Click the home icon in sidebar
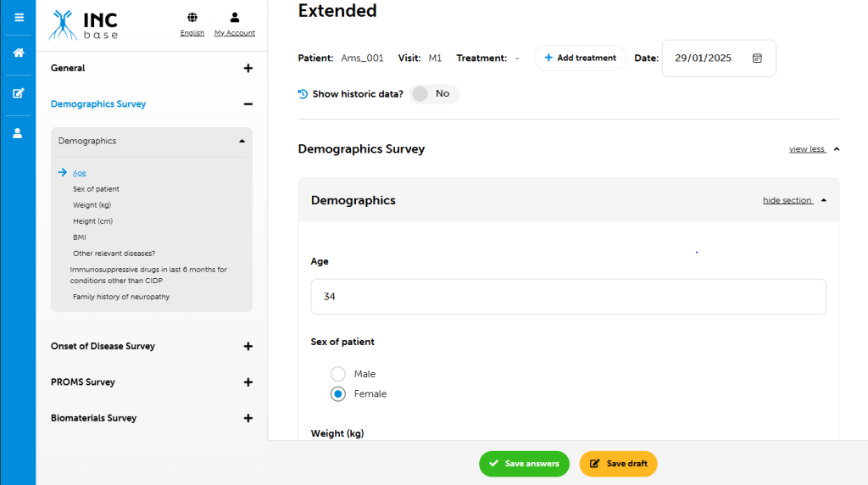The height and width of the screenshot is (485, 868). pyautogui.click(x=19, y=53)
